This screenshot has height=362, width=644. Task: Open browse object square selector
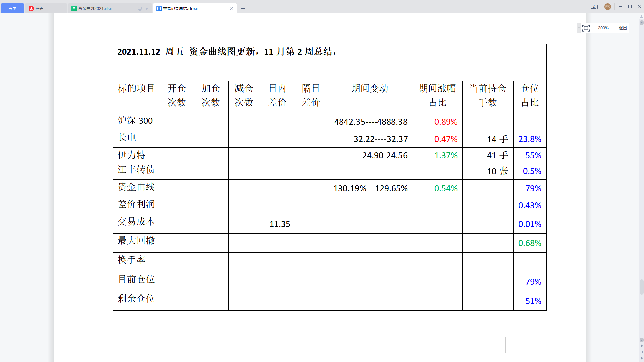pyautogui.click(x=641, y=352)
